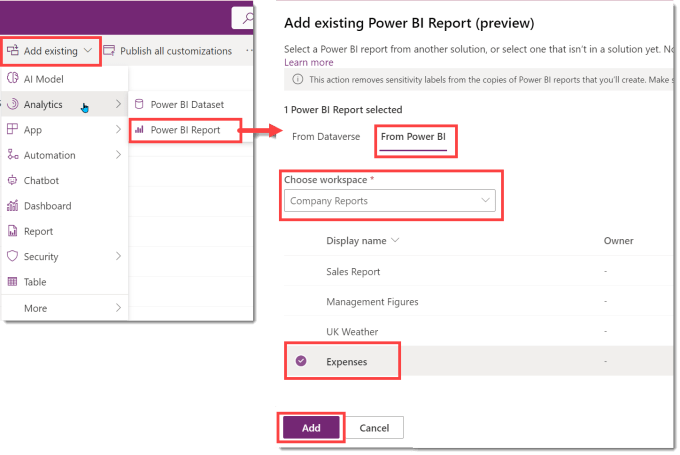The image size is (680, 455).
Task: Click the AI Model brain icon
Action: [x=13, y=78]
